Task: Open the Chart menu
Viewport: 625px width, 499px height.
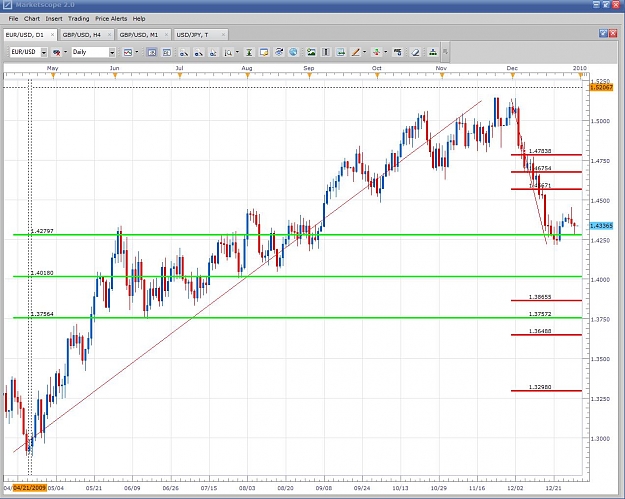Action: tap(31, 19)
